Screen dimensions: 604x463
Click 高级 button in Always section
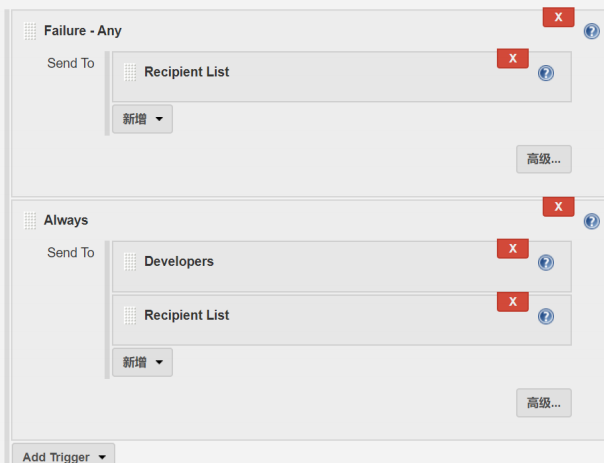coord(544,403)
